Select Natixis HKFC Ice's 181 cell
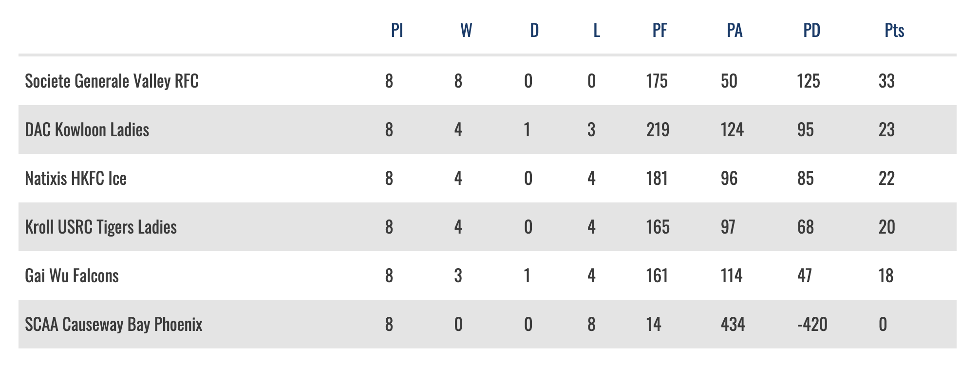 pyautogui.click(x=657, y=179)
